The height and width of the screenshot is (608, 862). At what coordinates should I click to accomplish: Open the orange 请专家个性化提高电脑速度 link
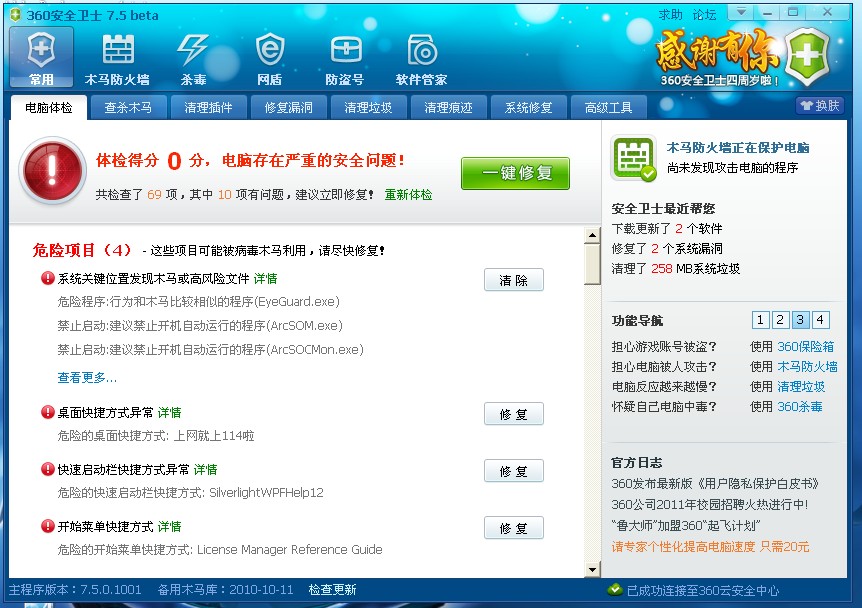(710, 547)
